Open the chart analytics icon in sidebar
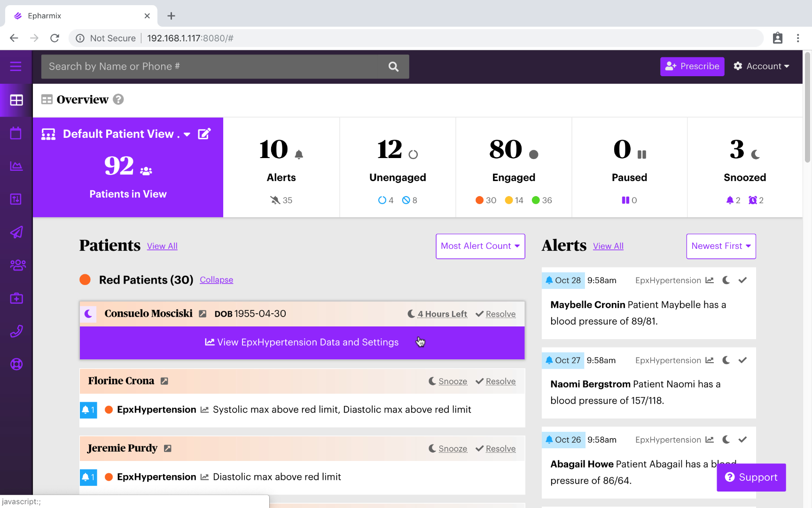The height and width of the screenshot is (508, 812). point(16,166)
